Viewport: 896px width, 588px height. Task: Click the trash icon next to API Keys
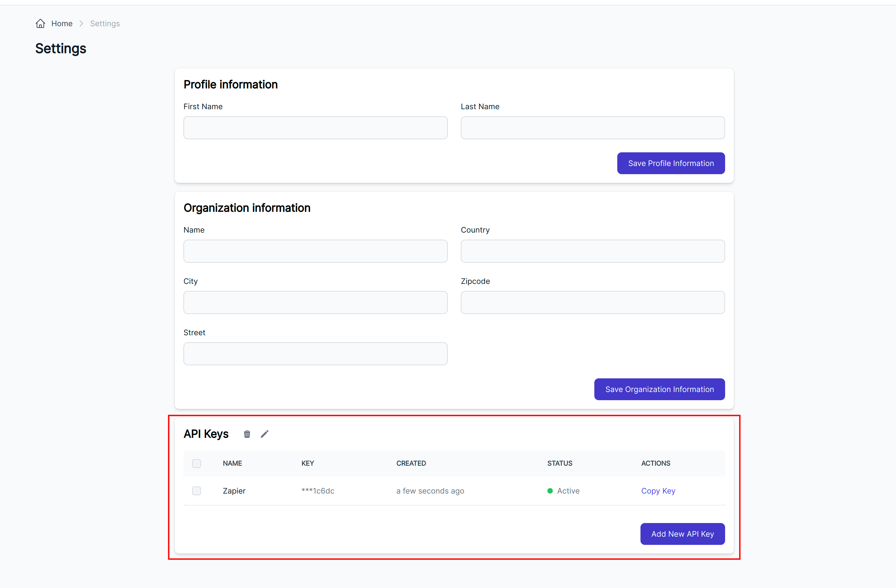pos(247,434)
